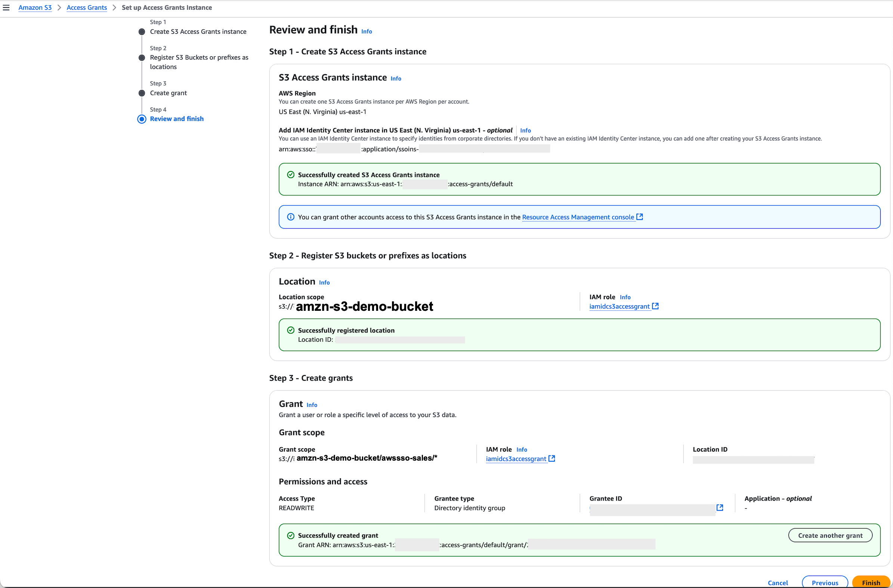Click the green checkmark on Successfully created grant banner
This screenshot has height=588, width=893.
tap(291, 535)
